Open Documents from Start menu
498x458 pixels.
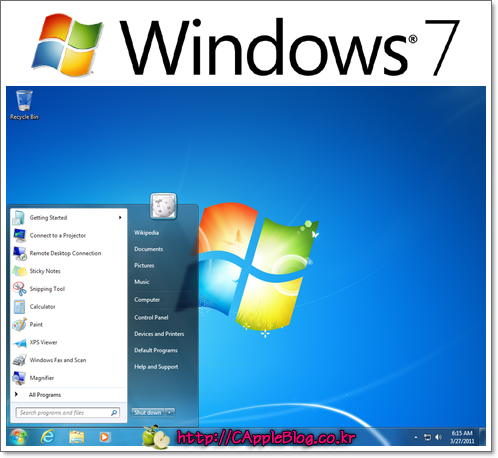point(149,249)
